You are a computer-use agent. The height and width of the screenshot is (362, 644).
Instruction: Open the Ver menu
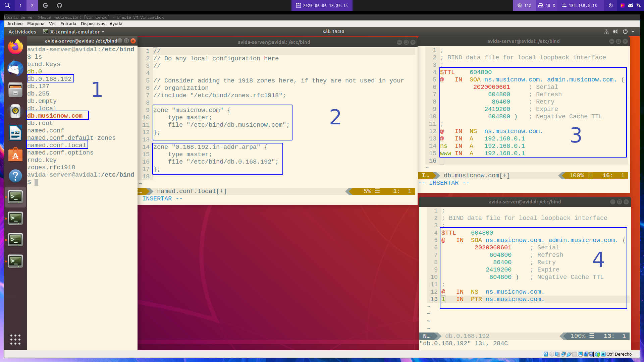[x=52, y=24]
